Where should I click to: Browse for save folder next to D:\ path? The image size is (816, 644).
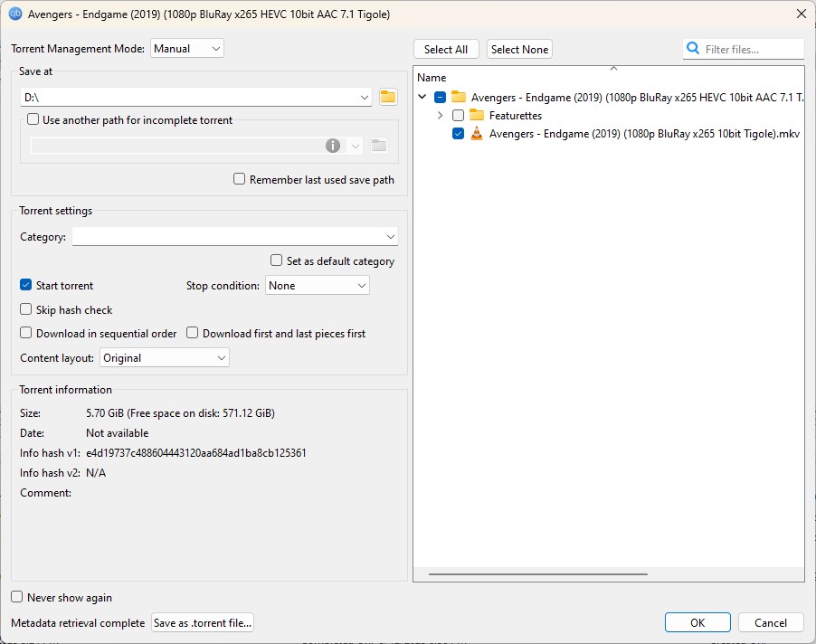pyautogui.click(x=388, y=97)
